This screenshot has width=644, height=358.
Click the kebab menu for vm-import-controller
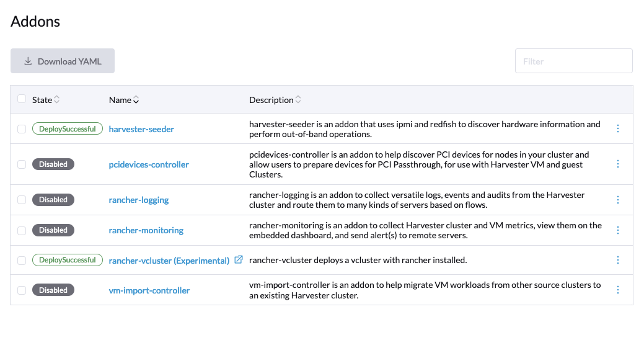[x=617, y=289]
